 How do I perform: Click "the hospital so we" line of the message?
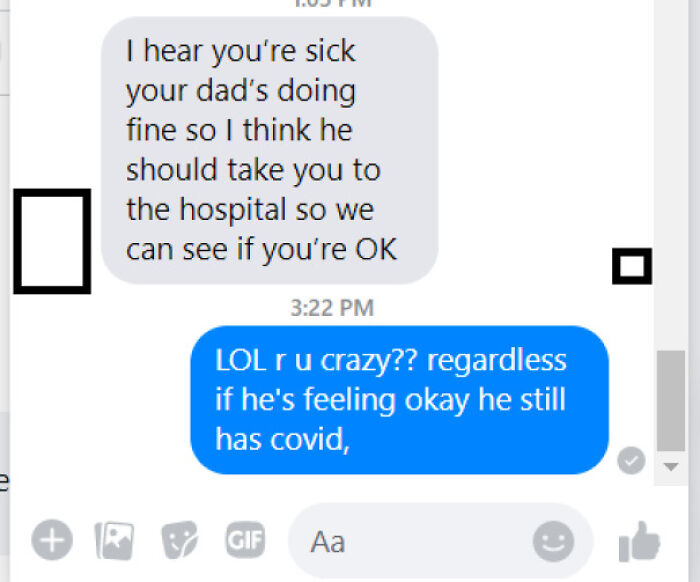coord(250,209)
